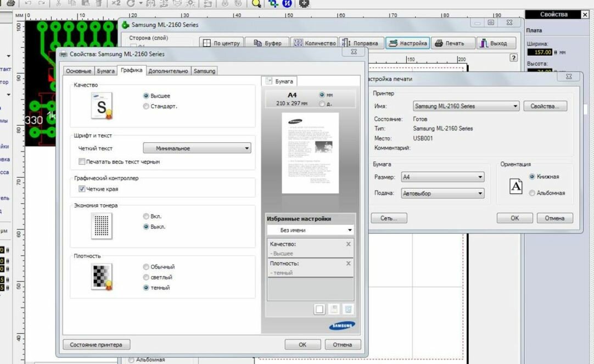Viewport: 594px width, 364px height.
Task: Click the board width field showing 157.00
Action: pyautogui.click(x=540, y=52)
